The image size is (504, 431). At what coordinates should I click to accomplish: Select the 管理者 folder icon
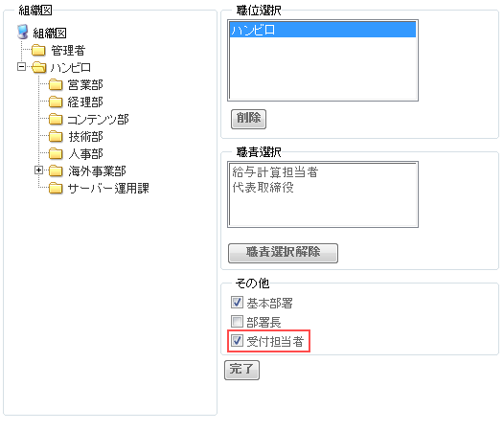pyautogui.click(x=38, y=50)
